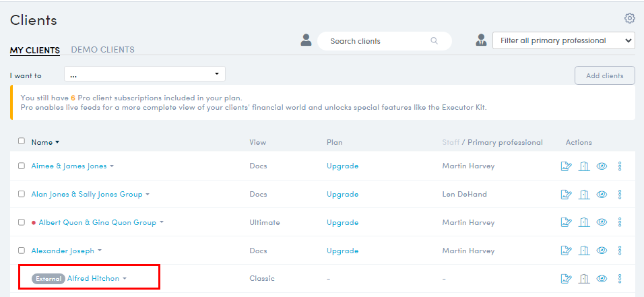
Task: Select the MY CLIENTS tab
Action: (35, 50)
